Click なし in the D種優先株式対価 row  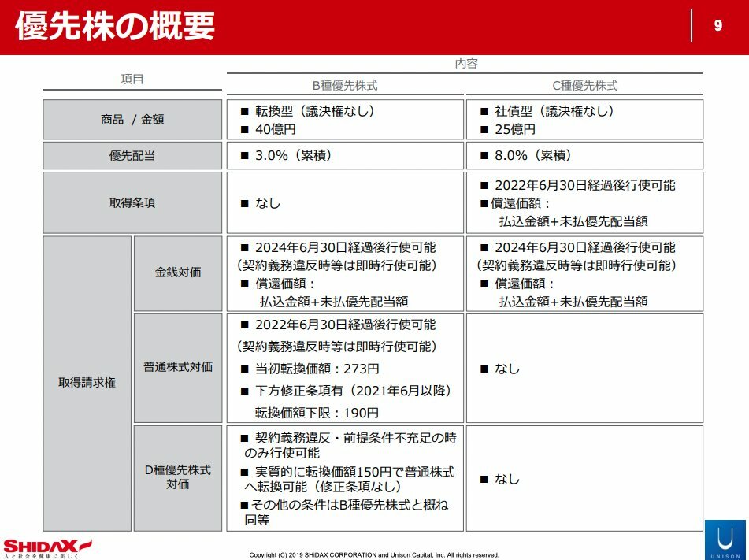(507, 479)
